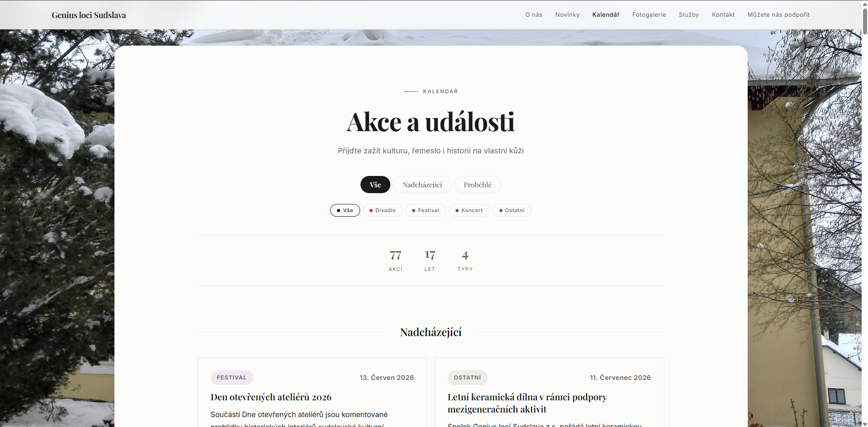Enable the Proběhlé events filter
The width and height of the screenshot is (868, 427).
477,185
